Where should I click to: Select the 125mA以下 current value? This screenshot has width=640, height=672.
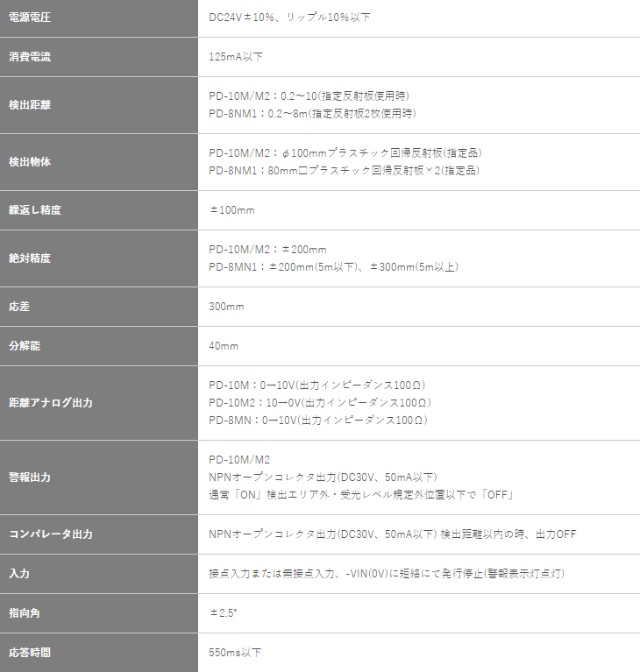(236, 57)
